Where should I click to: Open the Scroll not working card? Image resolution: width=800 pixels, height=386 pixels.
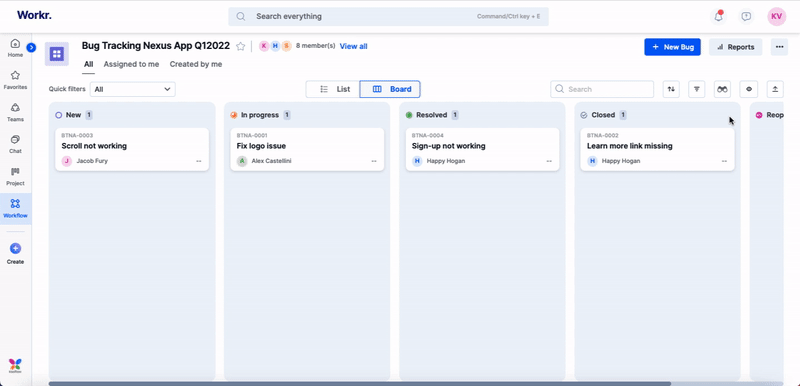tap(132, 149)
